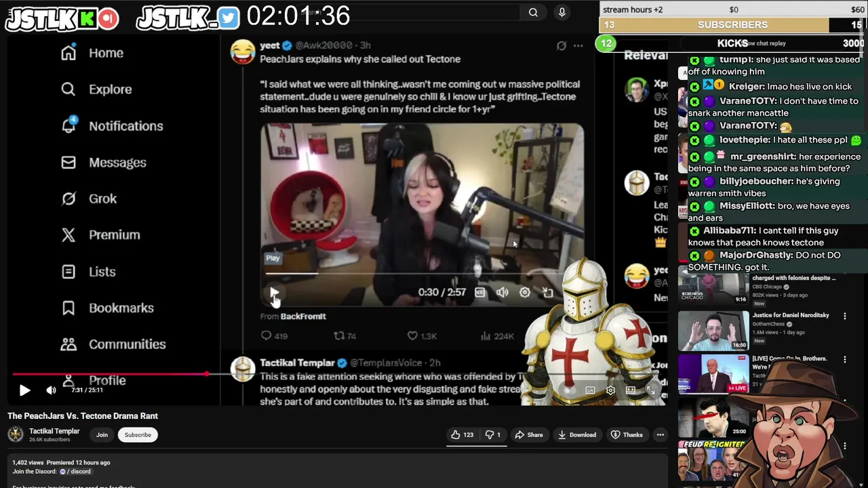Open more actions menu beside Thanks

660,435
